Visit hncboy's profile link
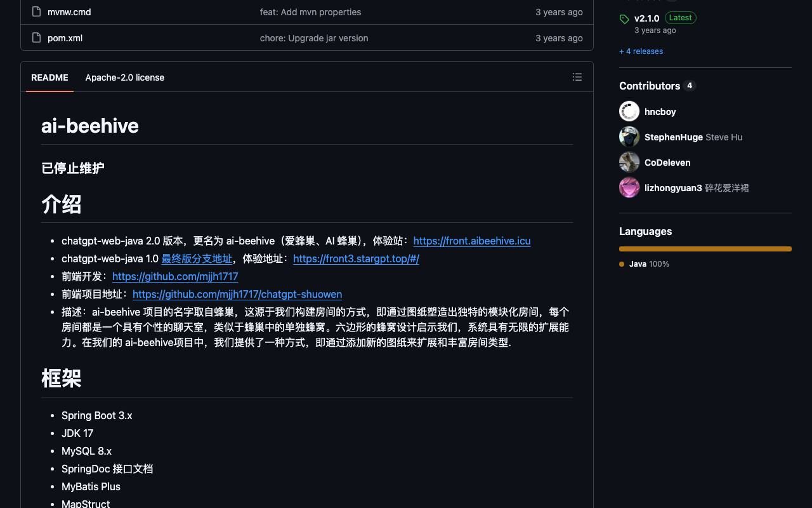Viewport: 812px width, 508px height. click(x=660, y=112)
